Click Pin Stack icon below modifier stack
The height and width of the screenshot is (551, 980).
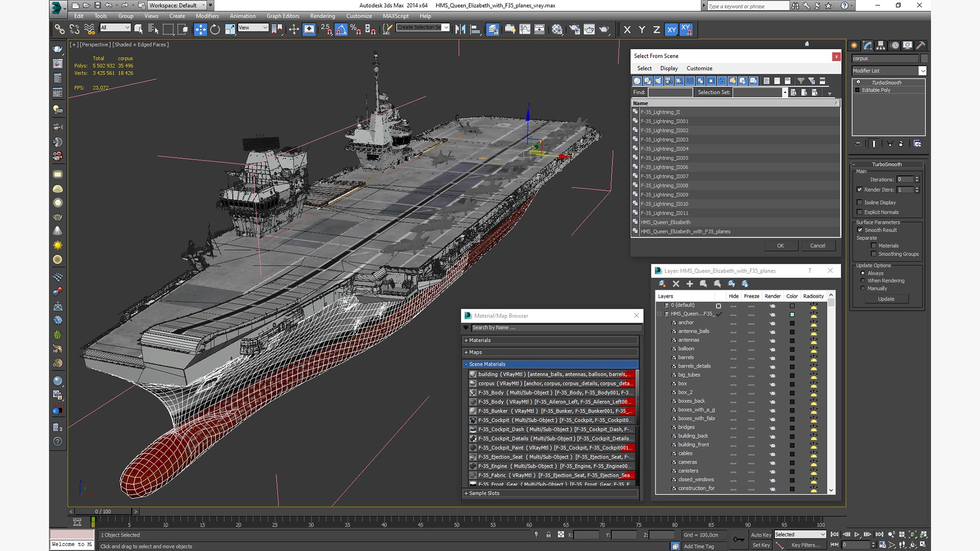coord(857,144)
